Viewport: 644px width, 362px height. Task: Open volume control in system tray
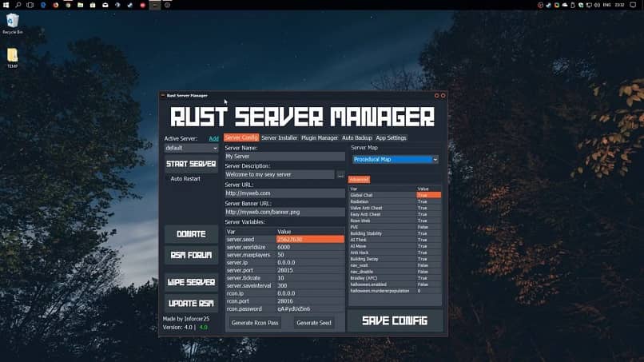click(x=597, y=5)
